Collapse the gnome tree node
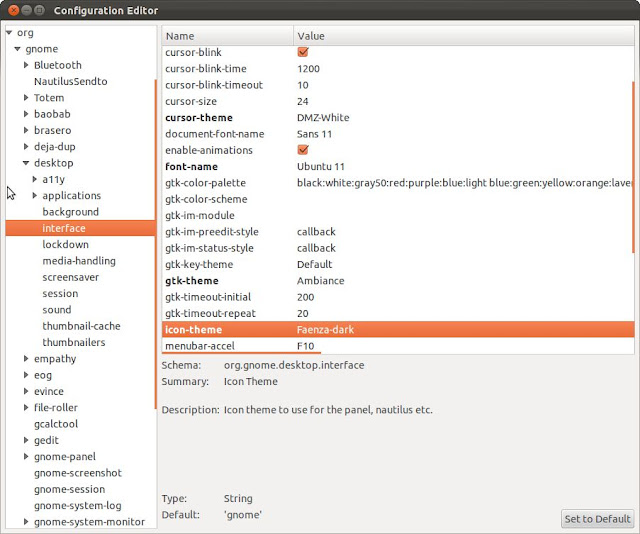Image resolution: width=640 pixels, height=534 pixels. 17,49
